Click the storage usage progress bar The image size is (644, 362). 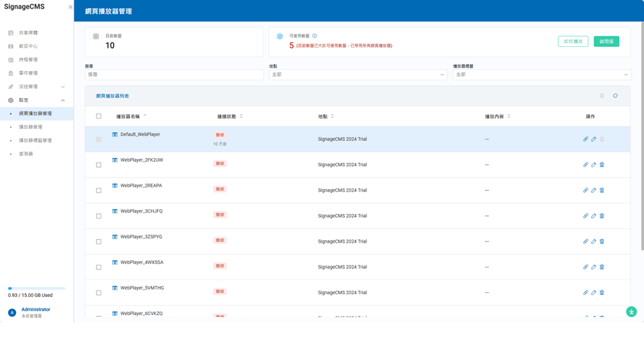36,288
